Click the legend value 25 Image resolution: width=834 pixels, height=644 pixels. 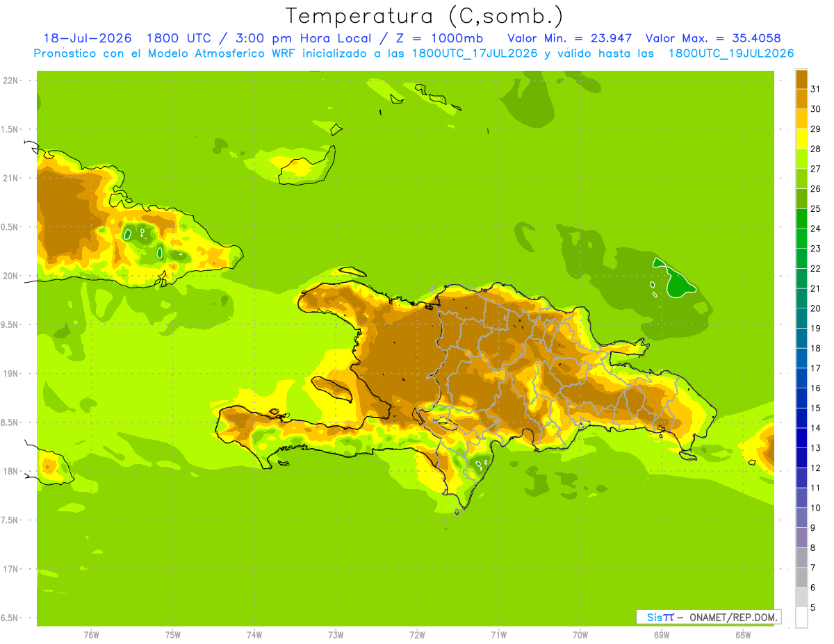pos(816,208)
